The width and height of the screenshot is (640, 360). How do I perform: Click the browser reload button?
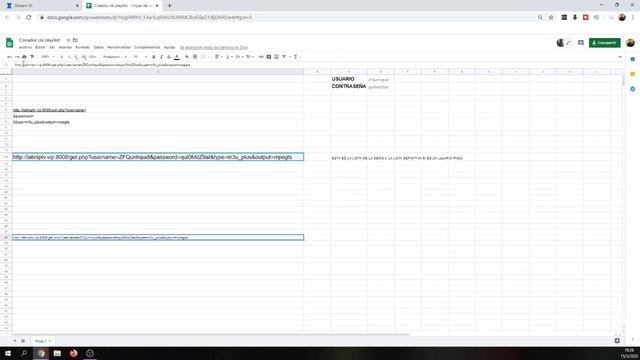coord(29,17)
